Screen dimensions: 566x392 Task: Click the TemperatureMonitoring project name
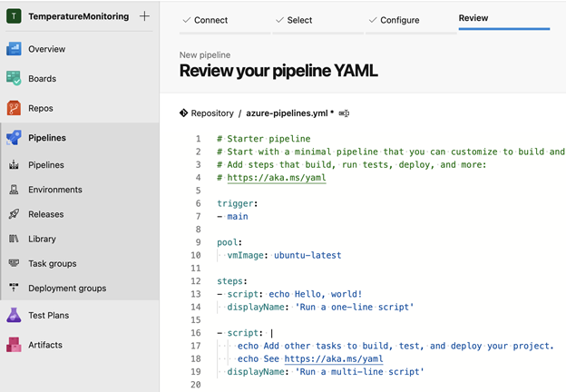79,16
